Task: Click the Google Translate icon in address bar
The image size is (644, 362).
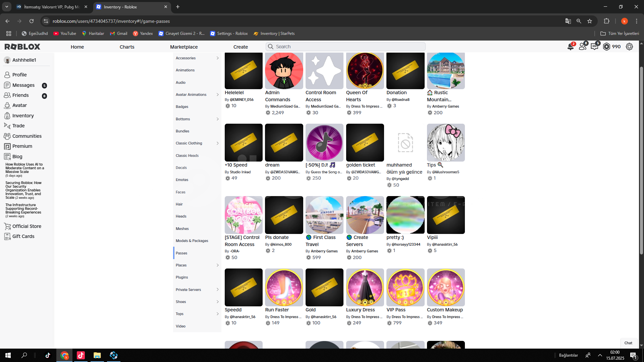Action: 568,21
